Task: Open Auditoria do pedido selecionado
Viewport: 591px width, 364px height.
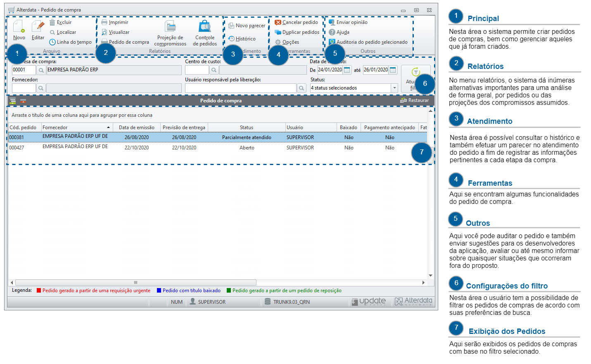Action: [x=368, y=42]
